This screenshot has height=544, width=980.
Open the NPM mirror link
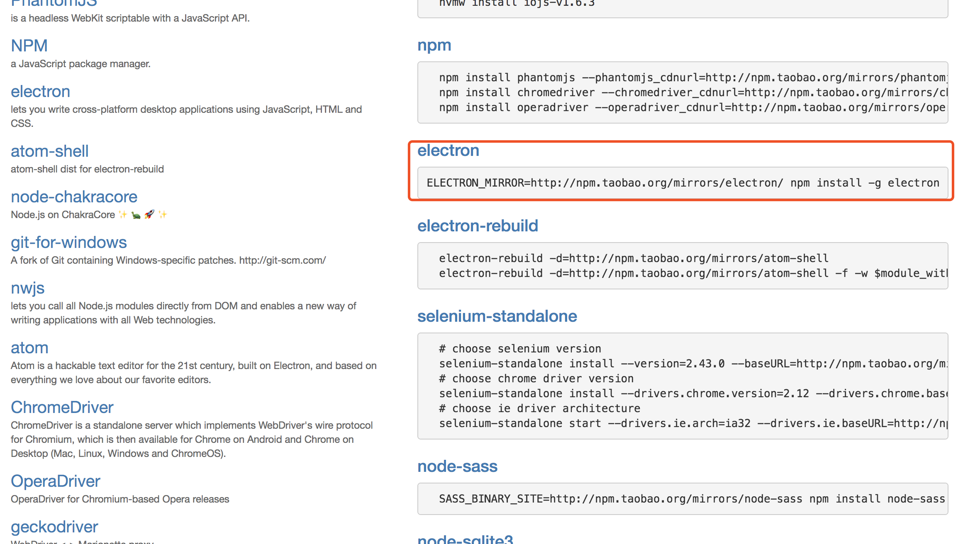(x=29, y=46)
